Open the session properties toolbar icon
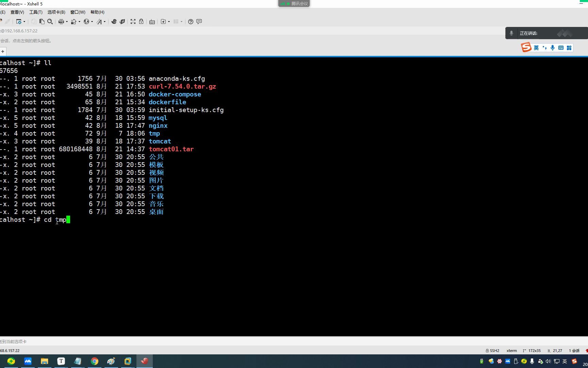Image resolution: width=588 pixels, height=368 pixels. click(x=19, y=21)
